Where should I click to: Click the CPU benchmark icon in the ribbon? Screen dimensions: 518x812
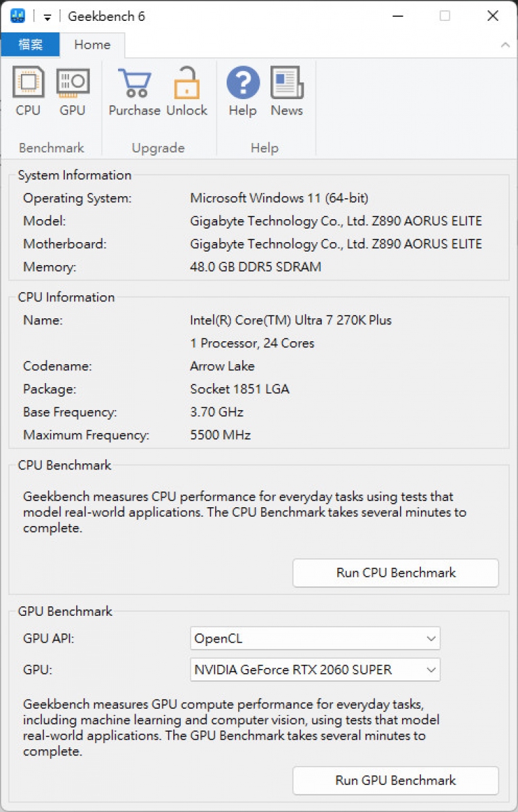click(28, 83)
